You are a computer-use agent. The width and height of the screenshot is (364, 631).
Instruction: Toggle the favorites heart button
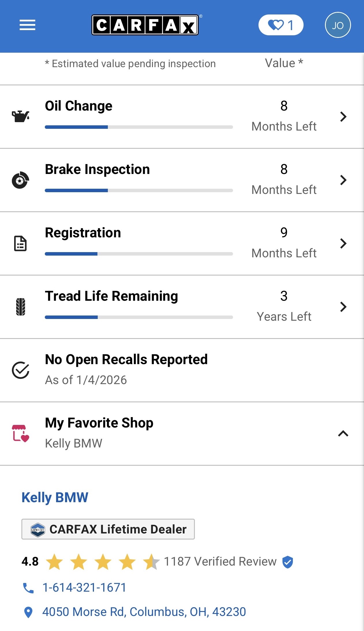[x=281, y=25]
